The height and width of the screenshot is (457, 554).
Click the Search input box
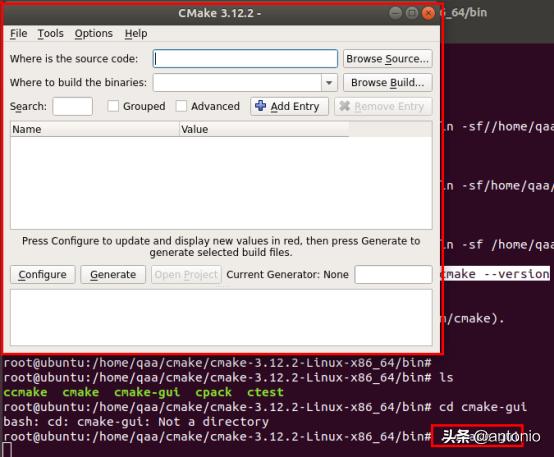[x=72, y=106]
